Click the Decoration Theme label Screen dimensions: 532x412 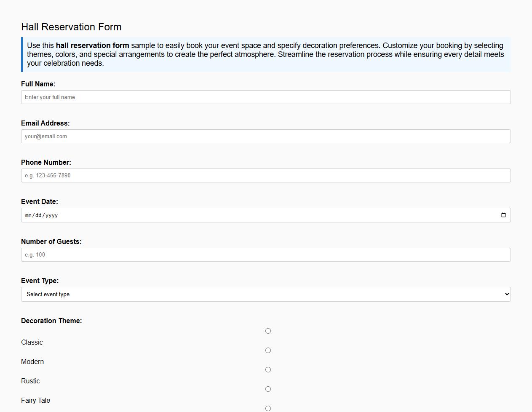(51, 321)
